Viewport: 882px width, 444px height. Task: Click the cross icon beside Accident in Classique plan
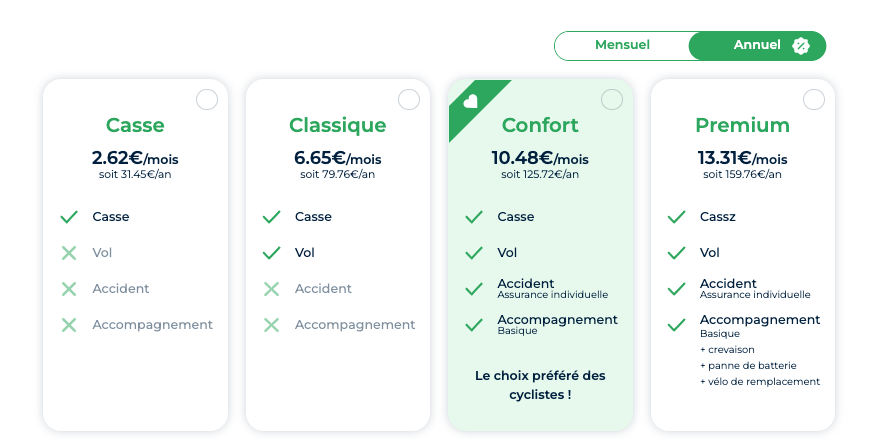click(x=272, y=289)
